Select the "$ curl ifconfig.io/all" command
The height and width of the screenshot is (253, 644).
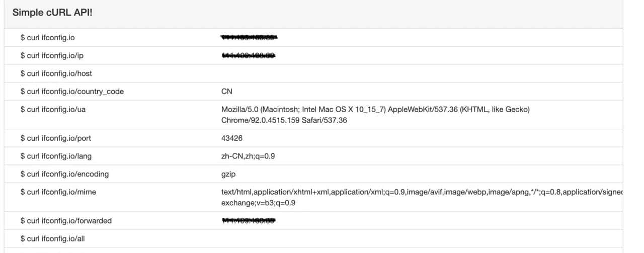[52, 239]
